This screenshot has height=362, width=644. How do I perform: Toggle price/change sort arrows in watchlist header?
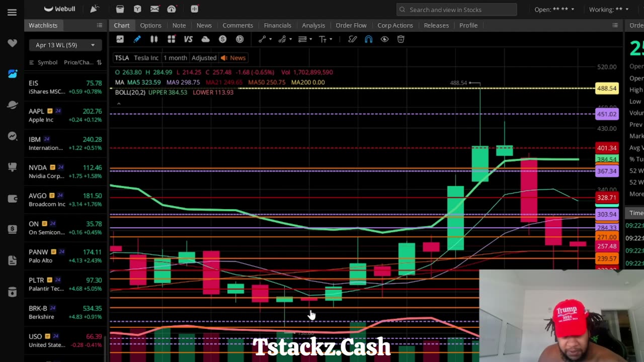coord(99,62)
